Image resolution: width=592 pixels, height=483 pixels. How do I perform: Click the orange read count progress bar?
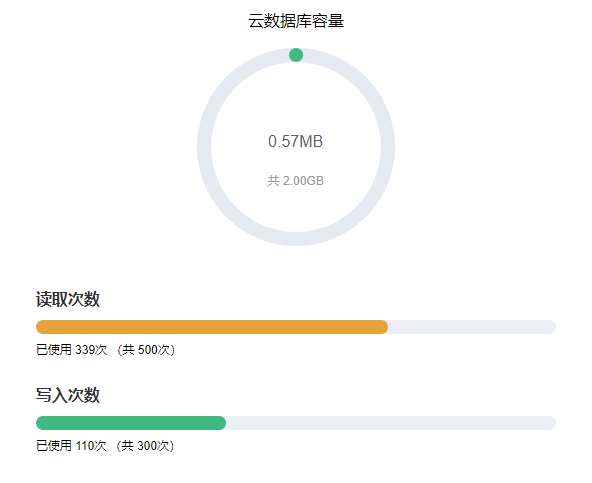click(x=212, y=327)
